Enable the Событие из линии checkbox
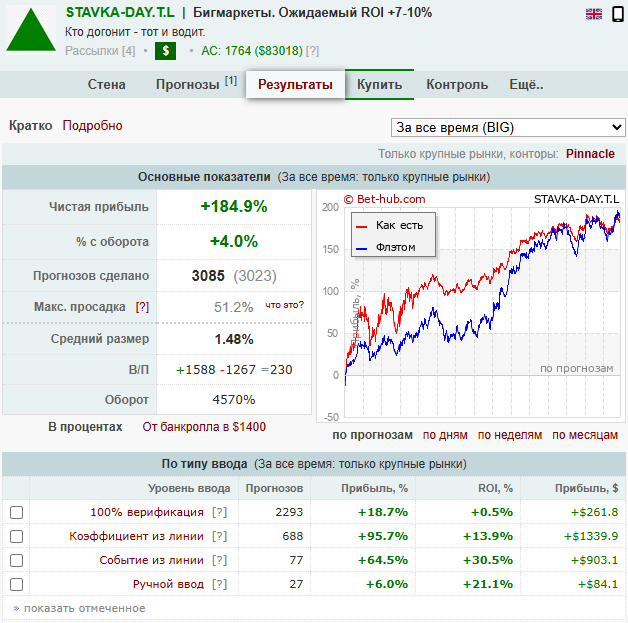Screen dimensions: 628x623 [16, 560]
